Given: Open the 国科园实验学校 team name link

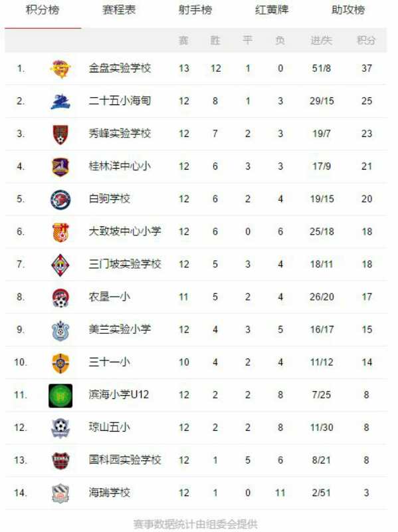Looking at the screenshot, I should [x=125, y=460].
